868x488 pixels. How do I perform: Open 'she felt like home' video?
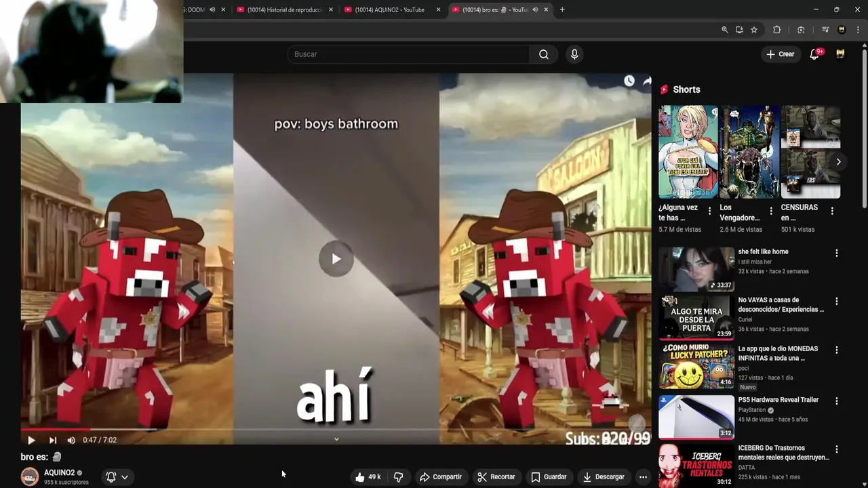(x=696, y=269)
